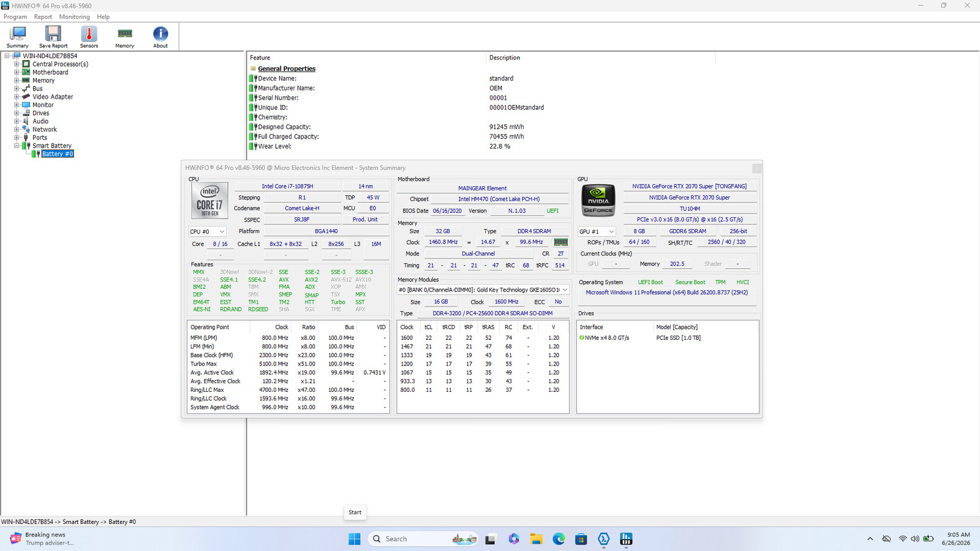Viewport: 980px width, 551px height.
Task: Open the Report menu
Action: [43, 17]
